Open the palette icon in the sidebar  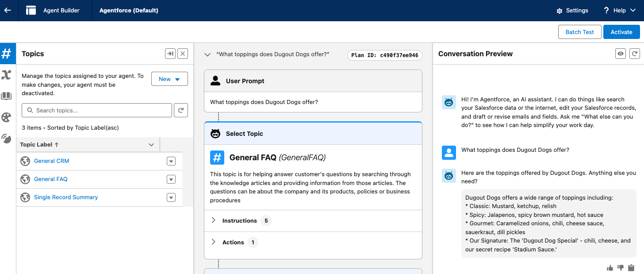click(x=7, y=117)
